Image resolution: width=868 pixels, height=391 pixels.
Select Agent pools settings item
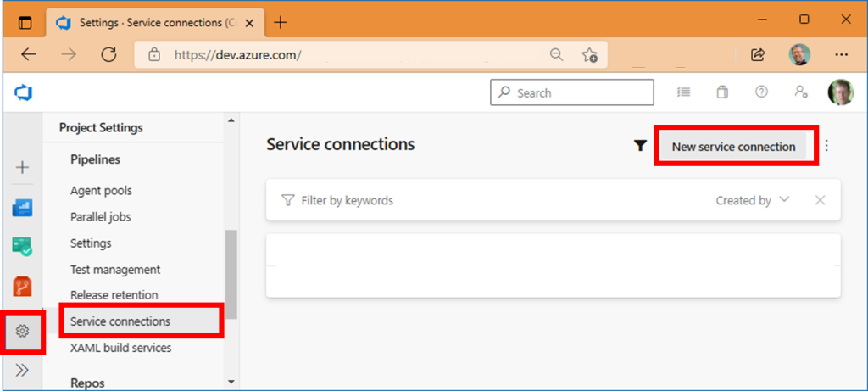[102, 191]
